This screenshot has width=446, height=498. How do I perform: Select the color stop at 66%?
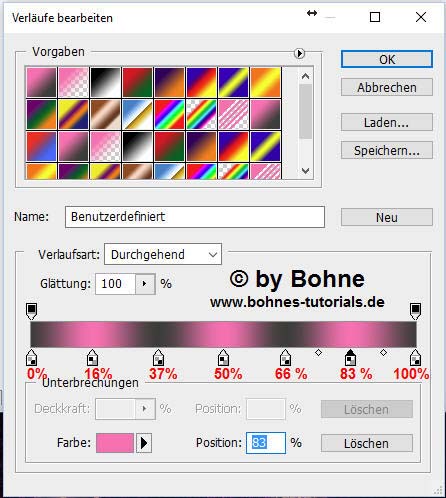coord(285,357)
